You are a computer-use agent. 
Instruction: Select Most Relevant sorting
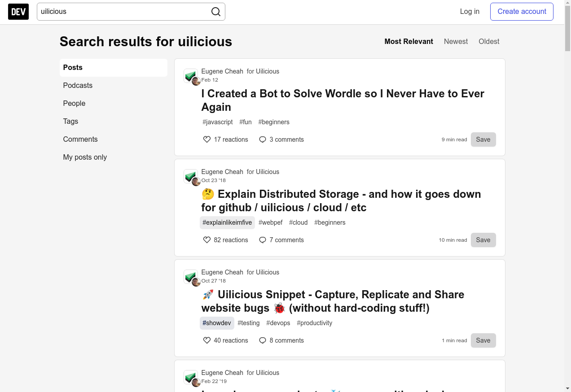408,41
